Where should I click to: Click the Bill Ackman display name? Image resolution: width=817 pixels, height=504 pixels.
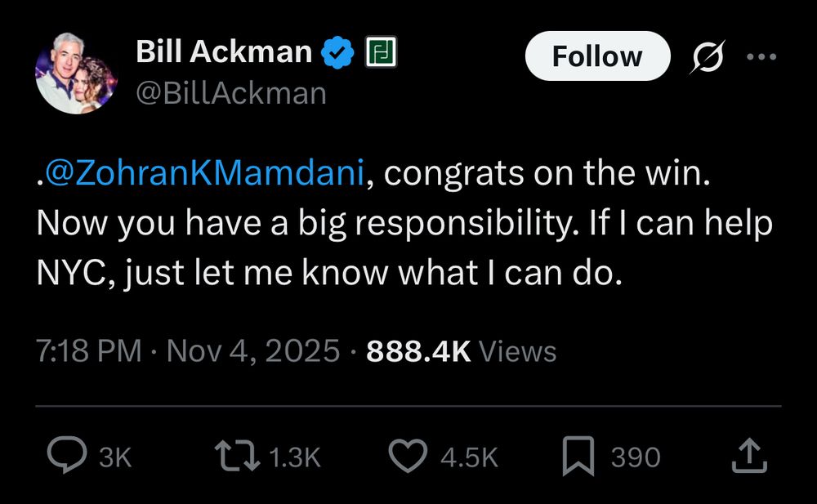point(224,52)
